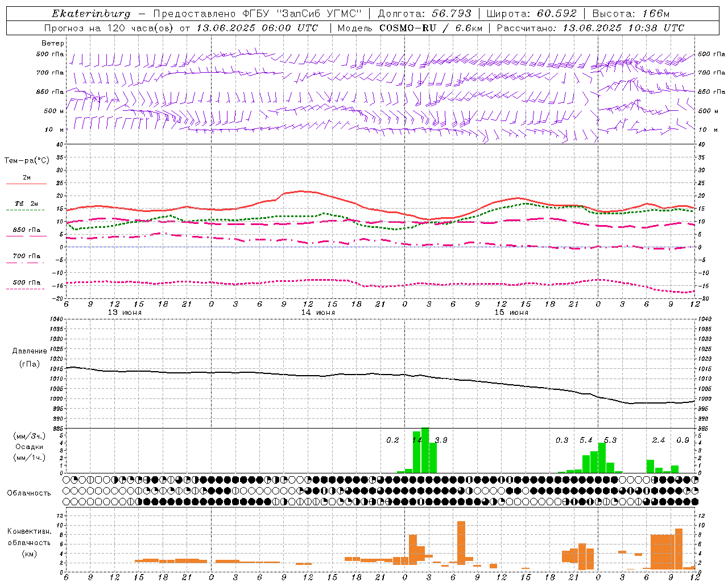728x582 pixels.
Task: Select the Ветер panel label
Action: tap(53, 43)
